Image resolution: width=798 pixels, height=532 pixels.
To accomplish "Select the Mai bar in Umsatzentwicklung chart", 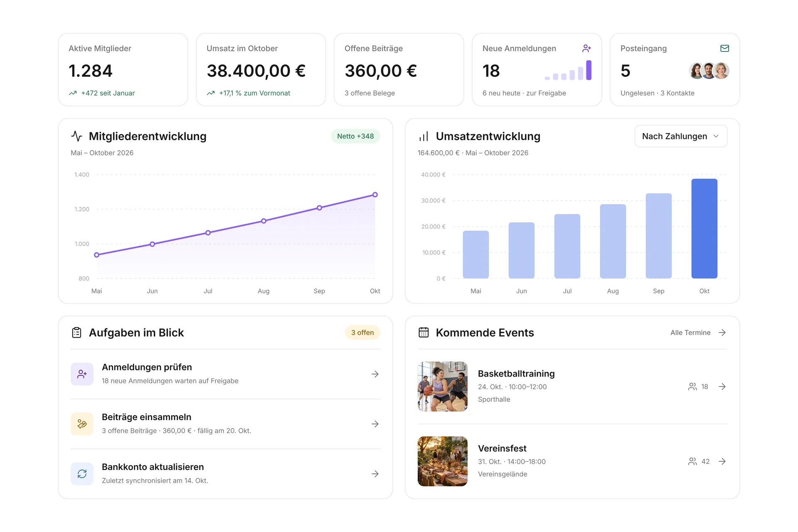I will point(476,254).
